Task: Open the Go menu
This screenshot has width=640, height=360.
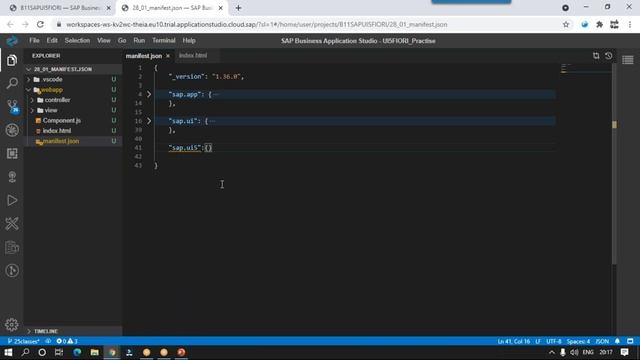Action: [122, 40]
